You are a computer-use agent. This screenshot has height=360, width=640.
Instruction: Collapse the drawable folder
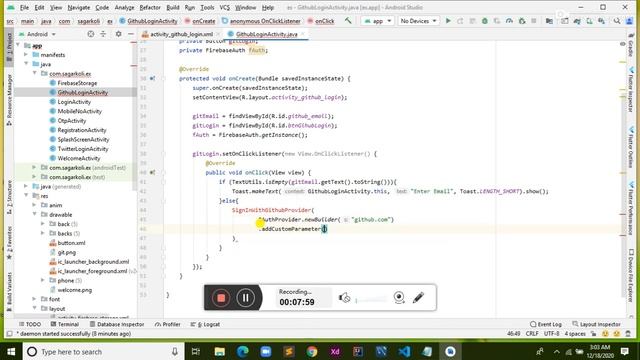35,214
